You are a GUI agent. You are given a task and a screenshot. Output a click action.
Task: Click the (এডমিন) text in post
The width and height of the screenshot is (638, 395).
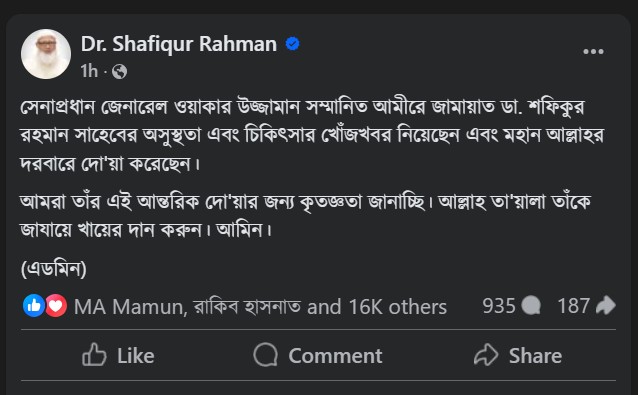tap(54, 269)
